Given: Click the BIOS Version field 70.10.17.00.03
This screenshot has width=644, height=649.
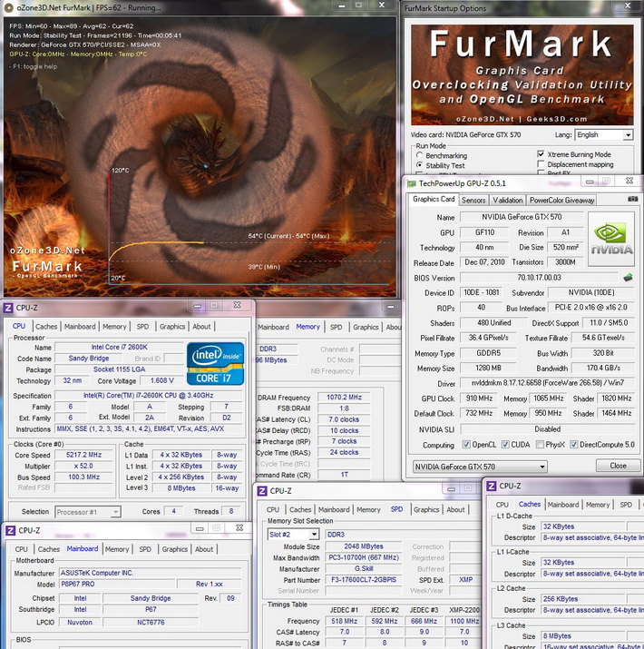Looking at the screenshot, I should pyautogui.click(x=539, y=278).
